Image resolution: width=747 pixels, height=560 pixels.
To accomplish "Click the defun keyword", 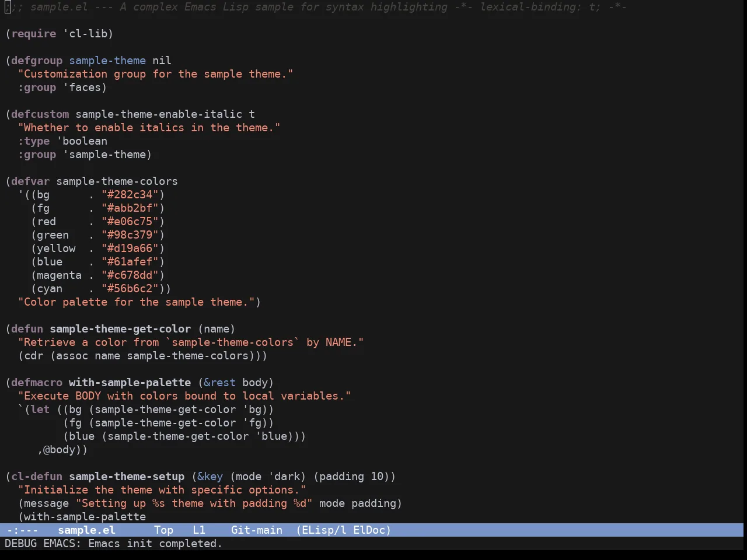I will pos(27,329).
